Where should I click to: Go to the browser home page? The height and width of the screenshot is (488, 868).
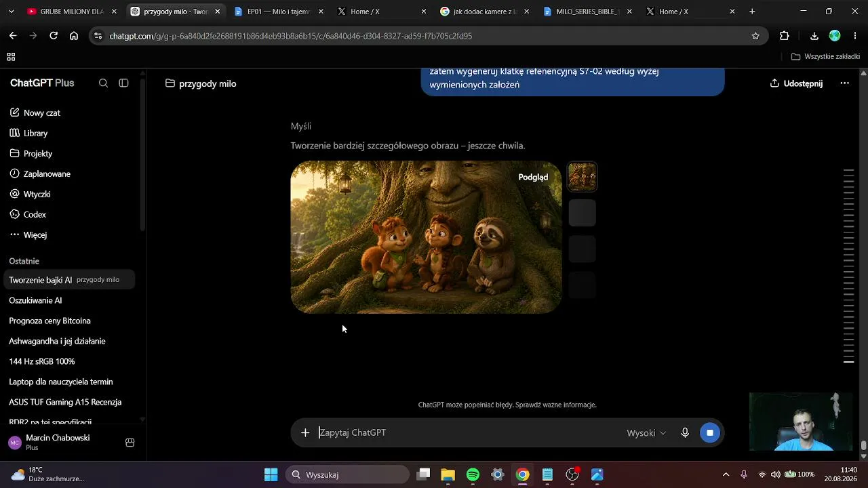click(x=74, y=36)
